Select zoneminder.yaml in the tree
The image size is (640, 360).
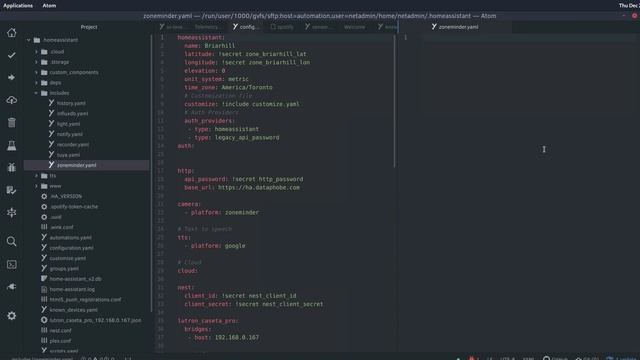click(76, 165)
